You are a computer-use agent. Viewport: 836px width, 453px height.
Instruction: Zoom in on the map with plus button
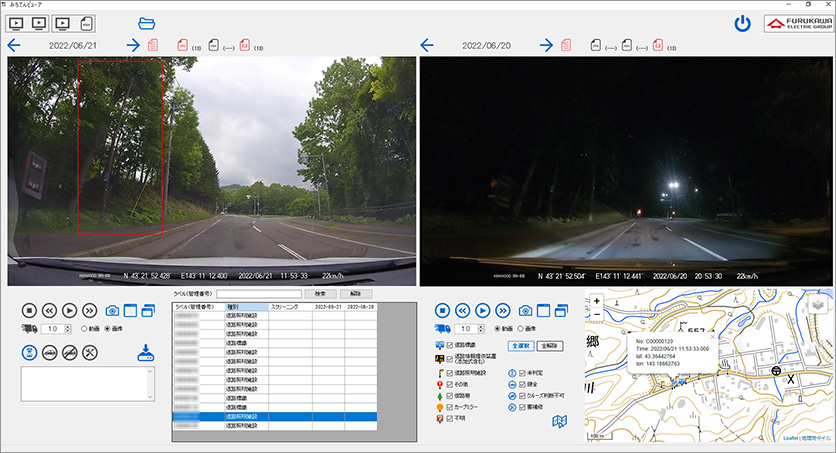597,301
